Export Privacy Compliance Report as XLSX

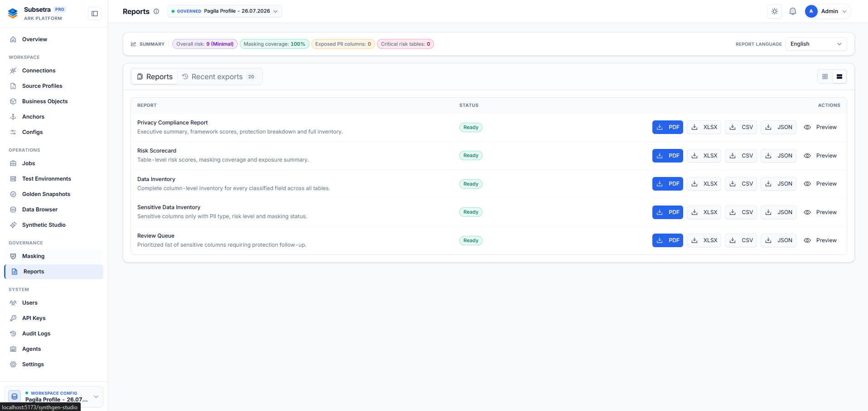click(704, 127)
